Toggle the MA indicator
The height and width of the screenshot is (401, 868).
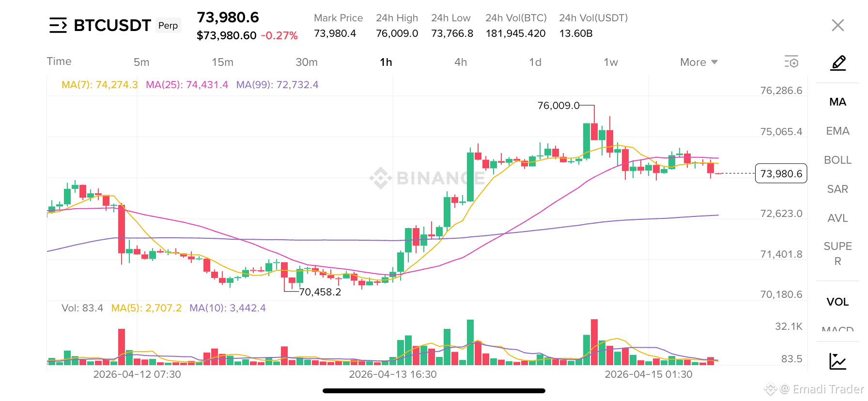click(x=837, y=102)
